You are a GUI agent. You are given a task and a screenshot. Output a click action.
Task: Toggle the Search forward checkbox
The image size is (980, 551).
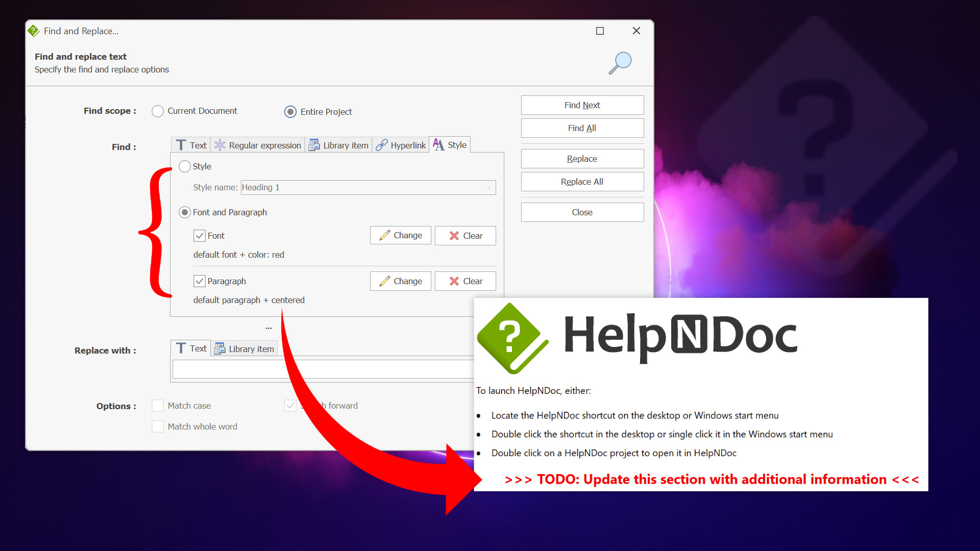(289, 405)
